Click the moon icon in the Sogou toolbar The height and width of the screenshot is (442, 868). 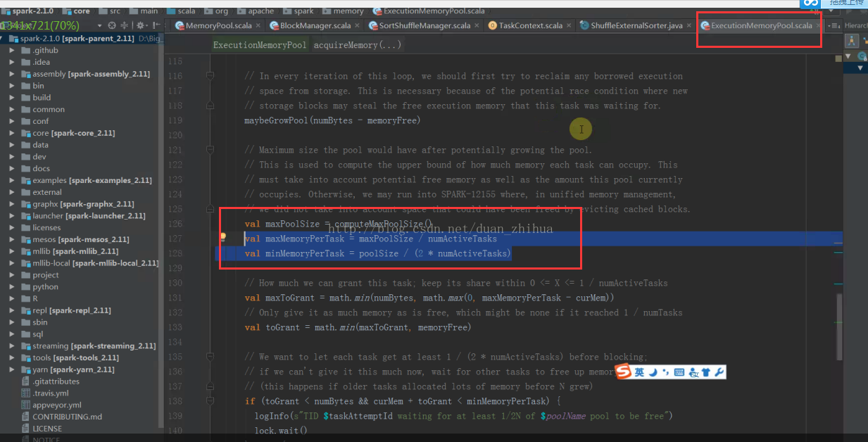point(653,372)
